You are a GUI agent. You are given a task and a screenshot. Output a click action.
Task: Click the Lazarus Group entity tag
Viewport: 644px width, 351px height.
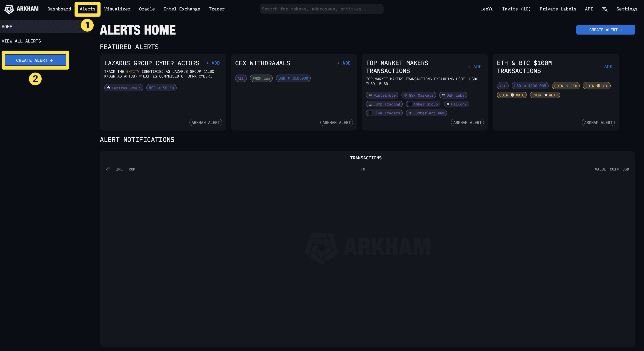[x=124, y=88]
